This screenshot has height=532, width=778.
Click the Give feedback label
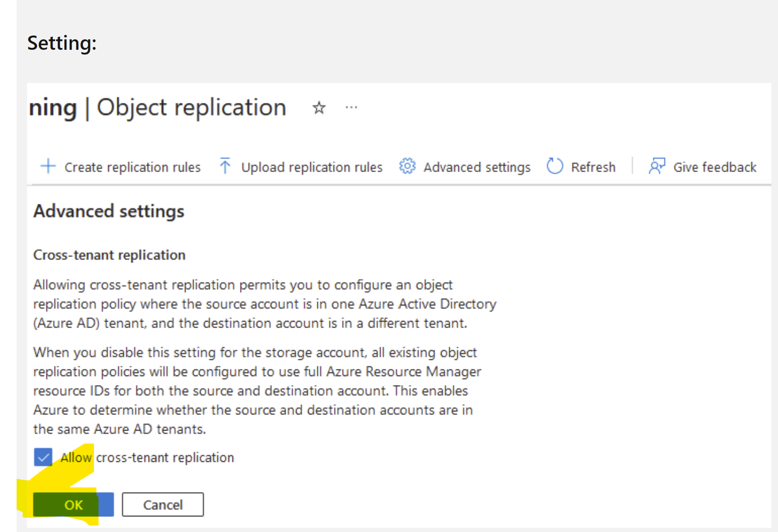pyautogui.click(x=714, y=167)
